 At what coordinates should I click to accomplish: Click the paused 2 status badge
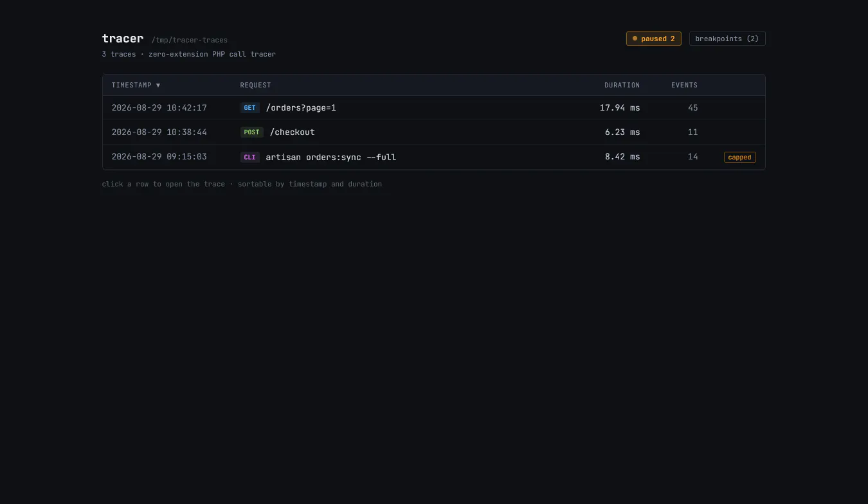pyautogui.click(x=653, y=39)
